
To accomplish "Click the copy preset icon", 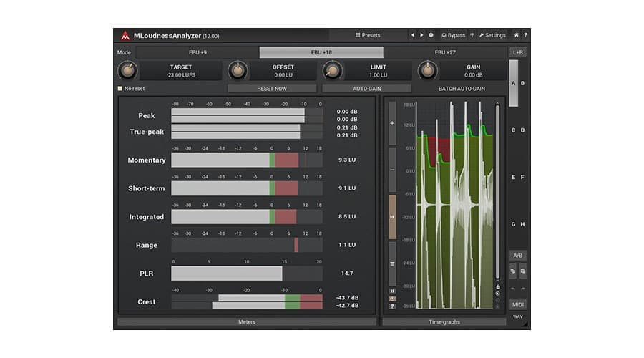I will 513,271.
